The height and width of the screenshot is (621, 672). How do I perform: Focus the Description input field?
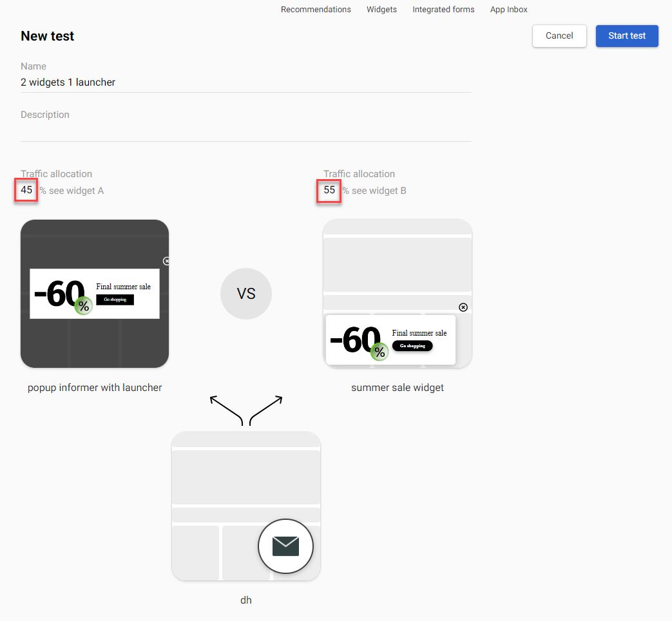click(246, 131)
